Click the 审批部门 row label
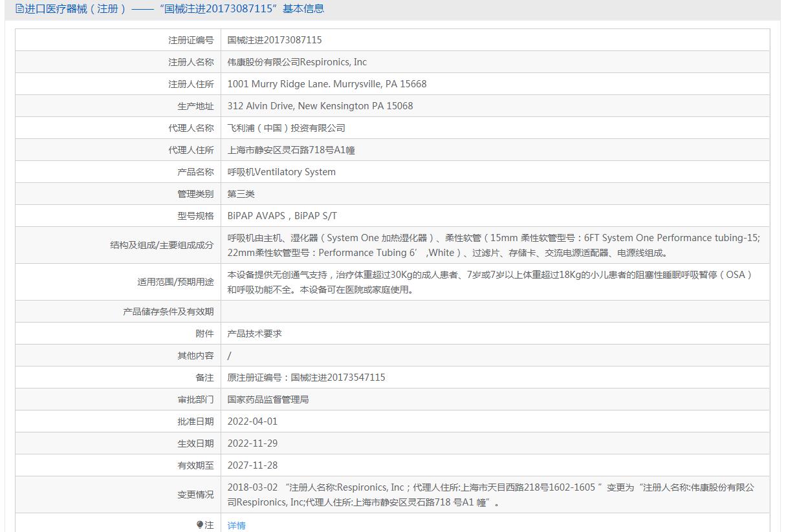797x532 pixels. click(195, 399)
